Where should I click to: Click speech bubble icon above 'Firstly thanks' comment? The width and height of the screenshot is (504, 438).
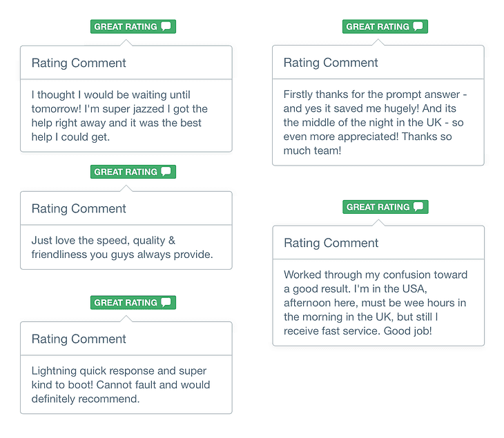[x=418, y=26]
